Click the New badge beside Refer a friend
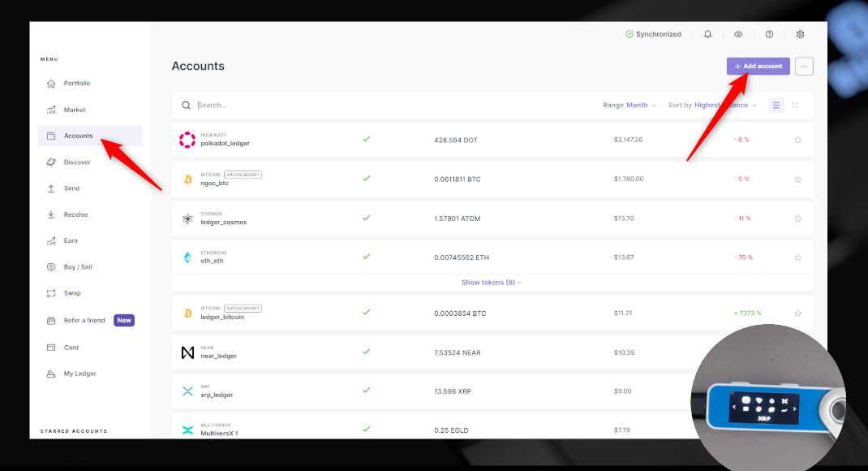The height and width of the screenshot is (471, 868). coord(124,320)
